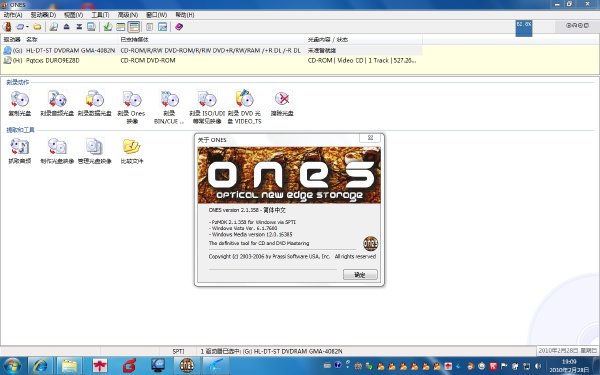The height and width of the screenshot is (375, 600).
Task: Select the (G:) HL-DT-ST DVDRAM drive row
Action: [212, 51]
